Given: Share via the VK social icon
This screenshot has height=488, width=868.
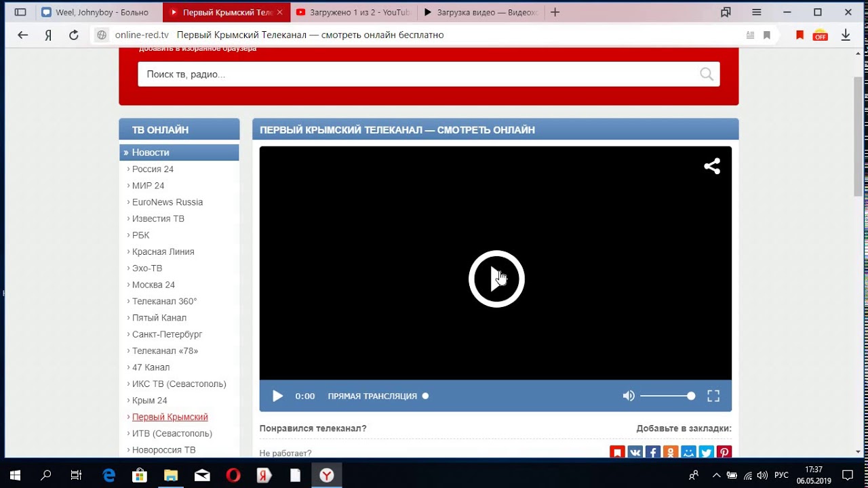Looking at the screenshot, I should tap(635, 452).
